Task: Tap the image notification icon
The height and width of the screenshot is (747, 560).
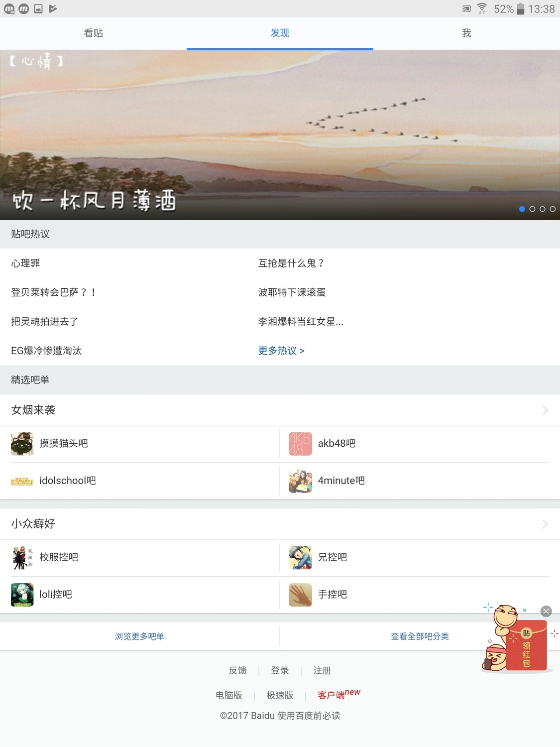Action: tap(38, 8)
